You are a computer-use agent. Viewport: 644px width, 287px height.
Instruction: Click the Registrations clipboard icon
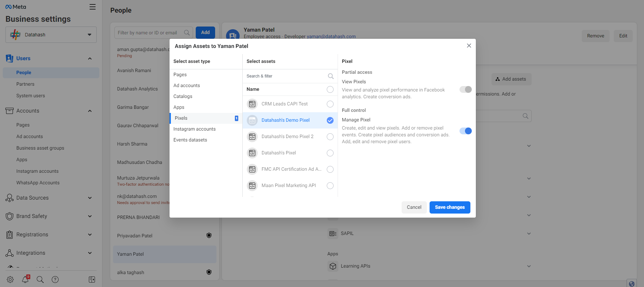10,235
